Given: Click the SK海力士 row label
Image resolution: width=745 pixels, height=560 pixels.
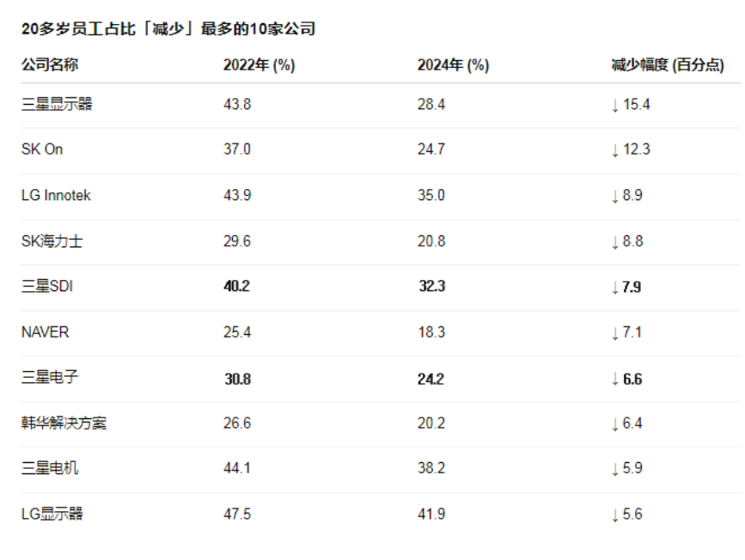Looking at the screenshot, I should pos(52,241).
